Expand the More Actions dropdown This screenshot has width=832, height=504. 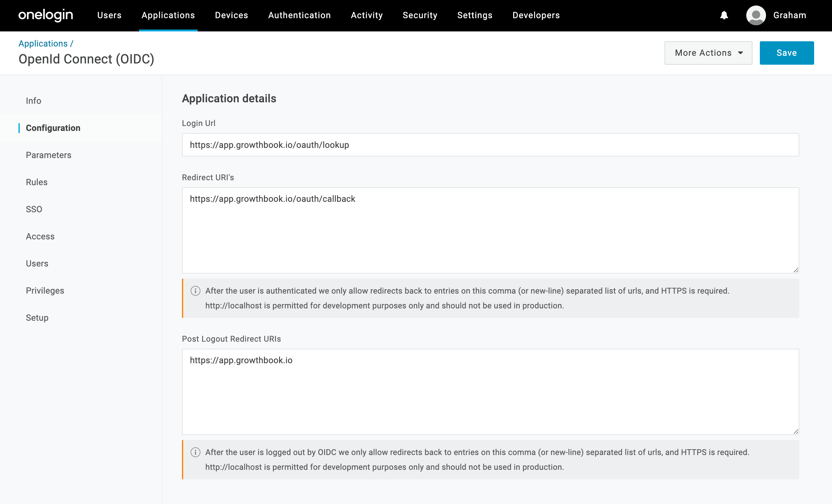click(x=708, y=53)
